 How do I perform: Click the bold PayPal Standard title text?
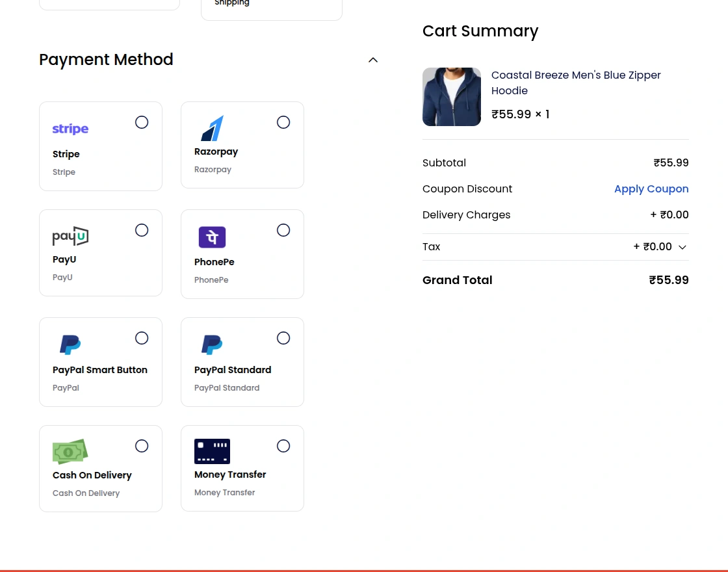pos(233,370)
